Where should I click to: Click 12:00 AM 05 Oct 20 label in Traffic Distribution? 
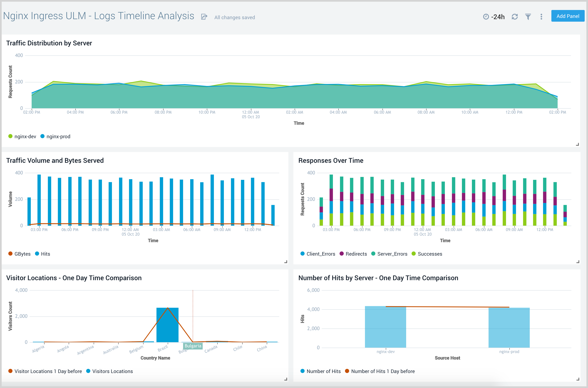[x=251, y=114]
